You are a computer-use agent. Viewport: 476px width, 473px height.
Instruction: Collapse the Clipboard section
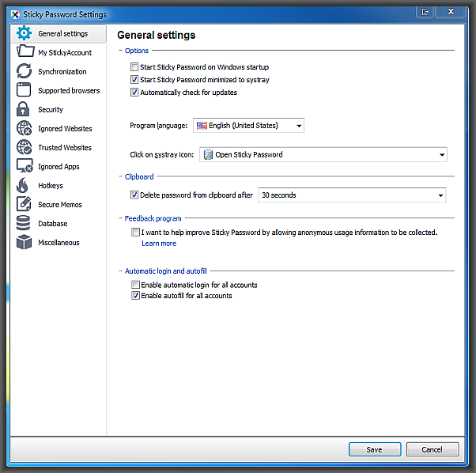[120, 176]
